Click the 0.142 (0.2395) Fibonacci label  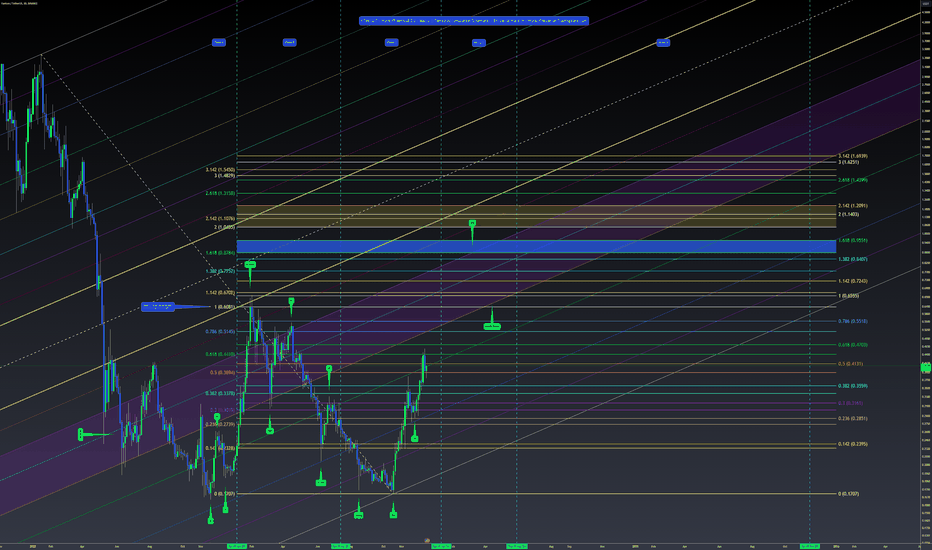click(x=852, y=444)
